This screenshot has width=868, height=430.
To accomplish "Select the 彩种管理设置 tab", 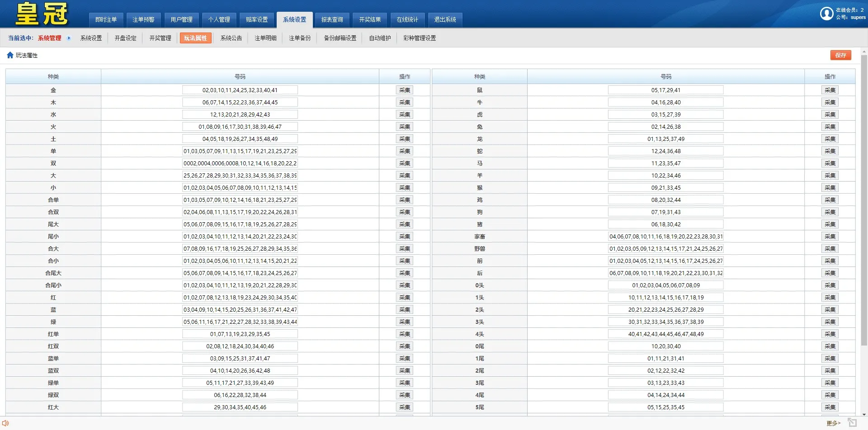I will (419, 38).
